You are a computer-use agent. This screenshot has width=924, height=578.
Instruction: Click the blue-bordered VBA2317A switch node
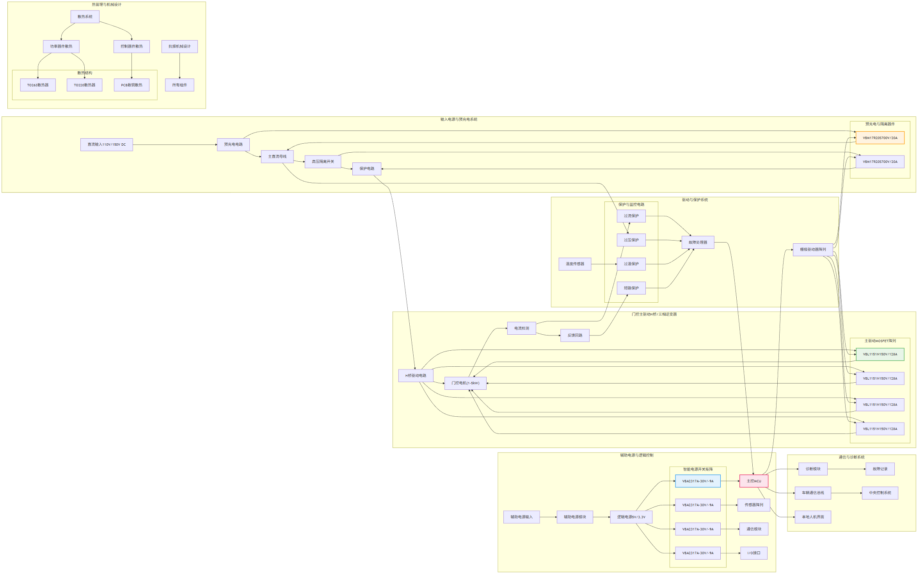(698, 481)
